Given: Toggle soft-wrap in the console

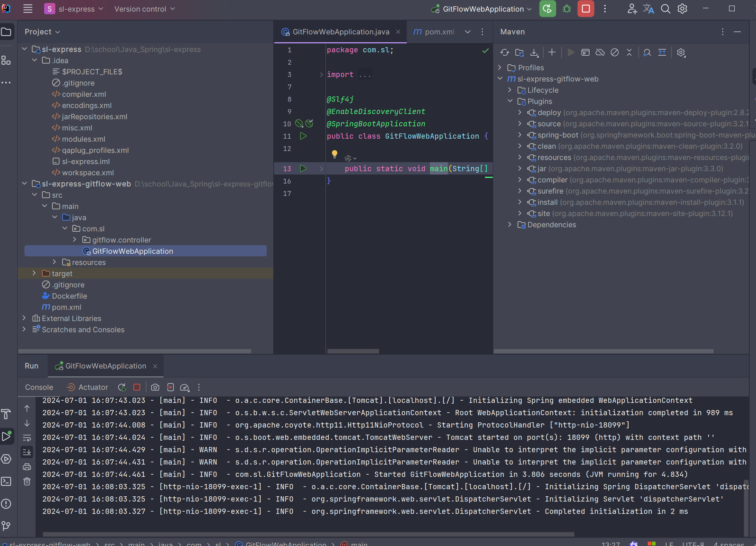Looking at the screenshot, I should (27, 438).
